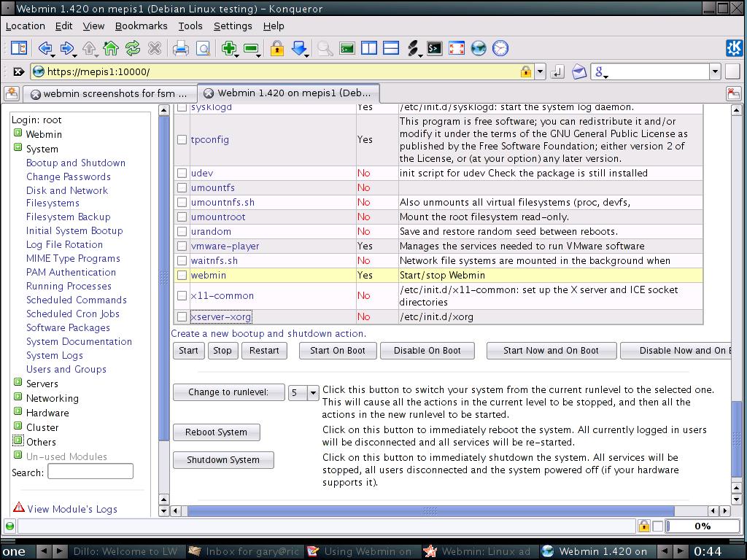Click the black footprints icon in toolbar
747x560 pixels.
pos(414,48)
